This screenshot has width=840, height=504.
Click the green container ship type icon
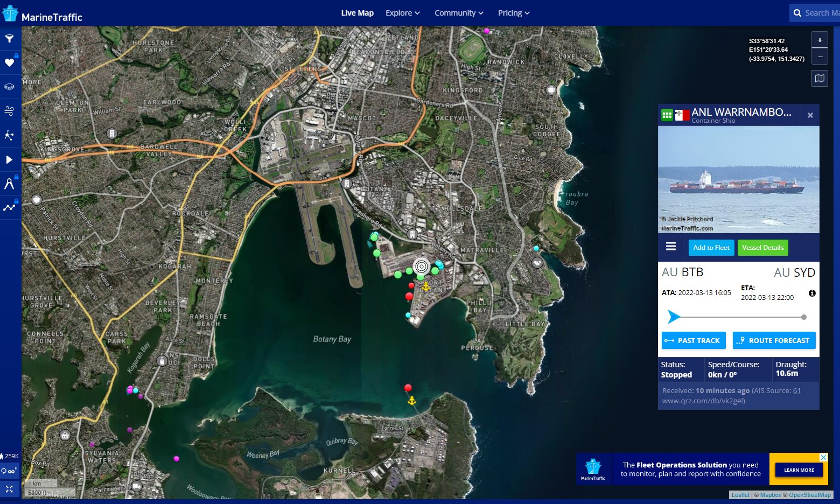coord(667,115)
